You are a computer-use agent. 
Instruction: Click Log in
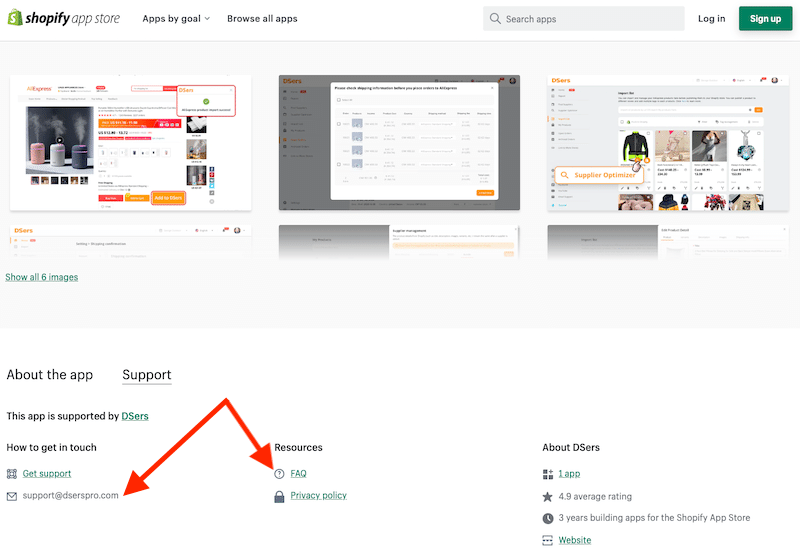tap(711, 18)
